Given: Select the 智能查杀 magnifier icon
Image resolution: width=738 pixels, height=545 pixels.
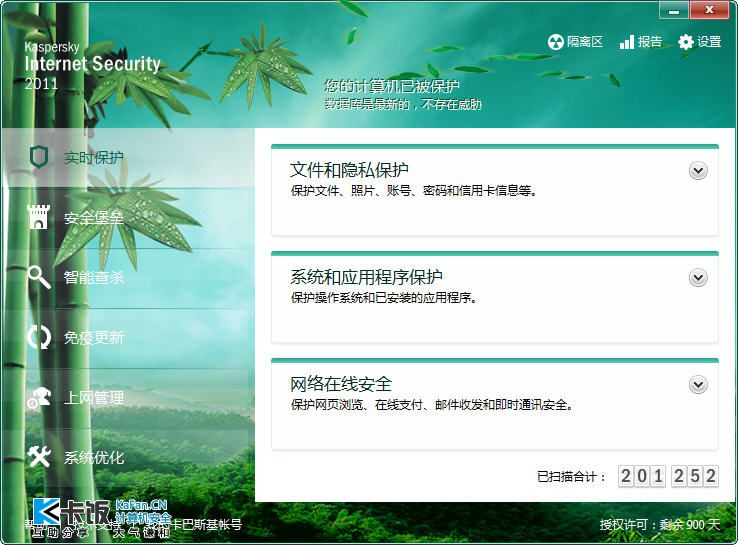Looking at the screenshot, I should coord(39,277).
